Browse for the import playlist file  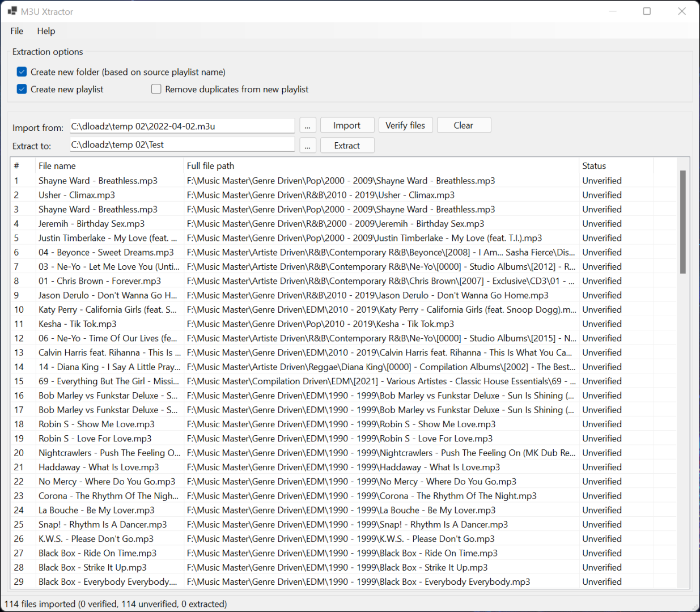(x=307, y=126)
